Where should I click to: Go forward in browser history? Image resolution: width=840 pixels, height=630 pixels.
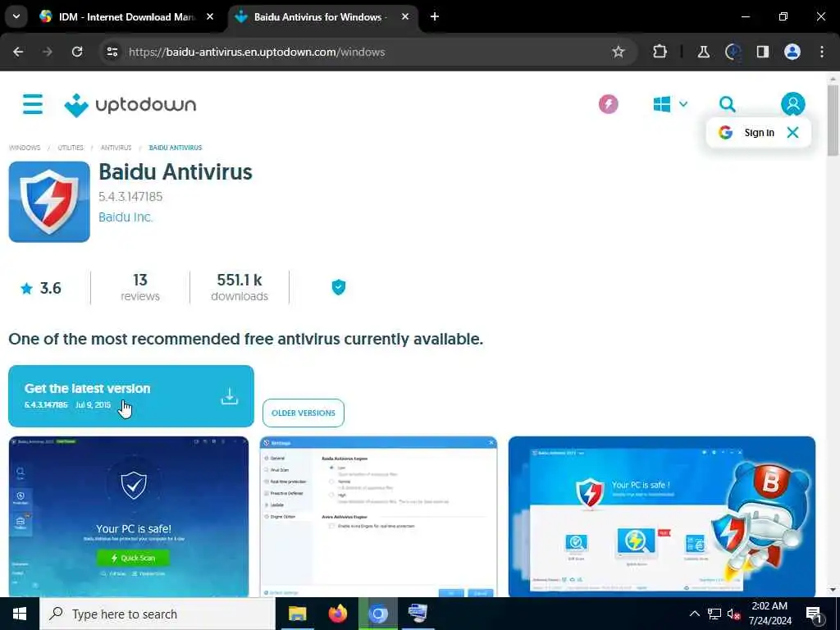point(48,52)
